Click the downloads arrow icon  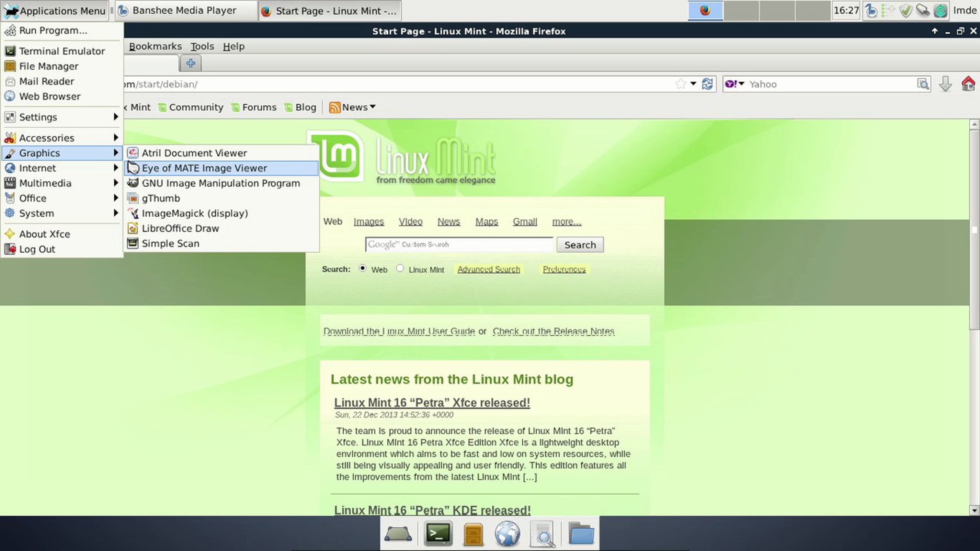coord(945,84)
